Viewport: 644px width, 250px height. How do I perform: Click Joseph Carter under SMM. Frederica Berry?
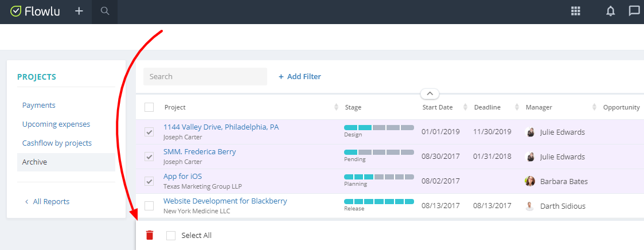(183, 162)
